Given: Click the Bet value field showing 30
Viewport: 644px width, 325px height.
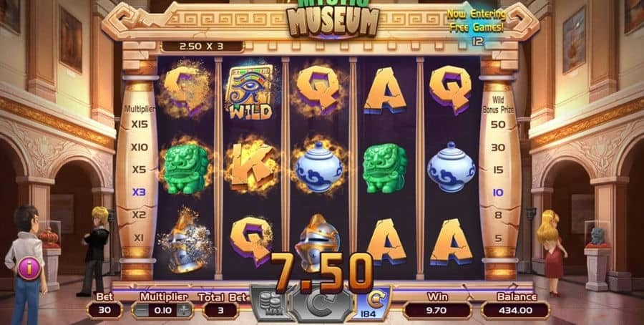Looking at the screenshot, I should (104, 310).
